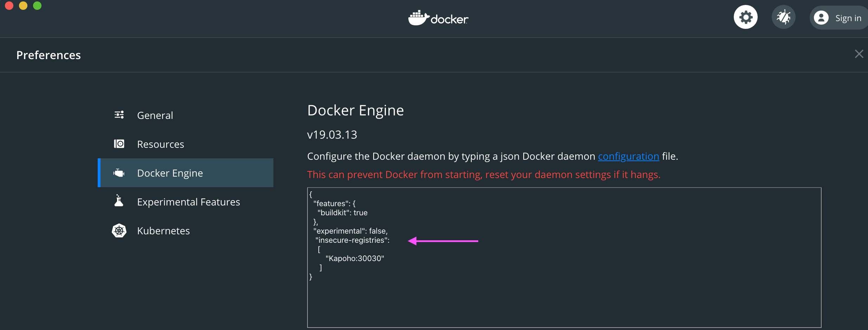The width and height of the screenshot is (868, 330).
Task: Switch to the Resources section
Action: point(186,144)
